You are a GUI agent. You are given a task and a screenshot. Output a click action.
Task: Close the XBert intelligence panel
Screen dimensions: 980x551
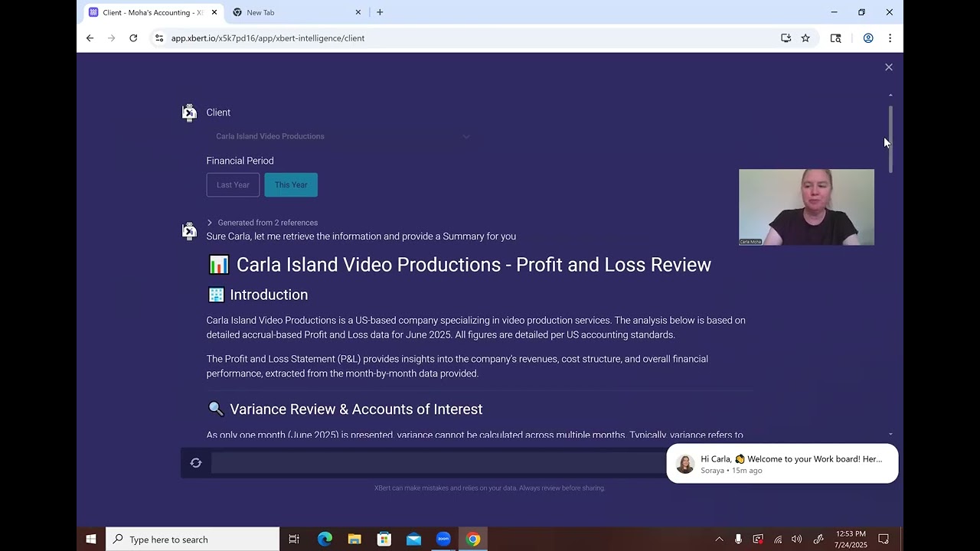coord(889,67)
